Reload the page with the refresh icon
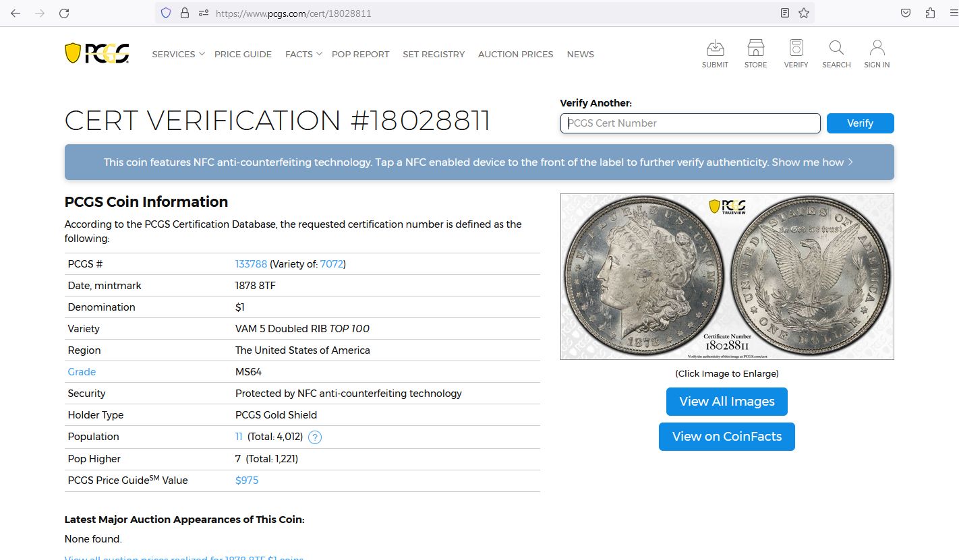 [64, 13]
